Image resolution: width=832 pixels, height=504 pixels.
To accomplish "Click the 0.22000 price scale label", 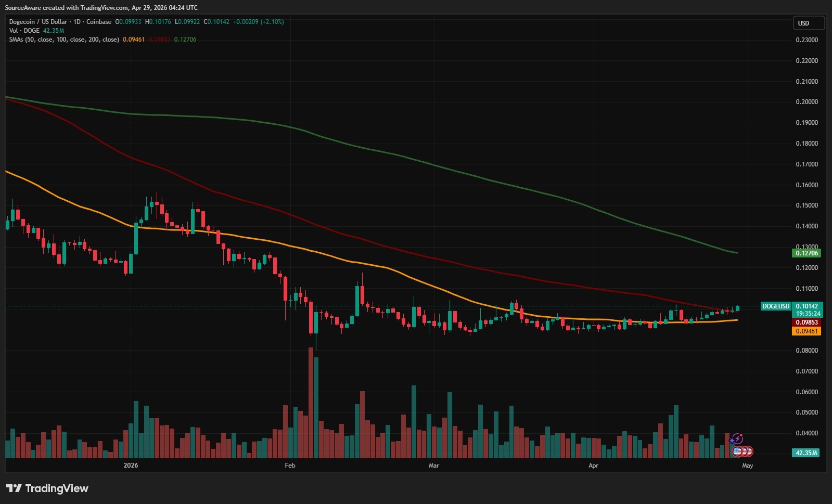I will (807, 61).
